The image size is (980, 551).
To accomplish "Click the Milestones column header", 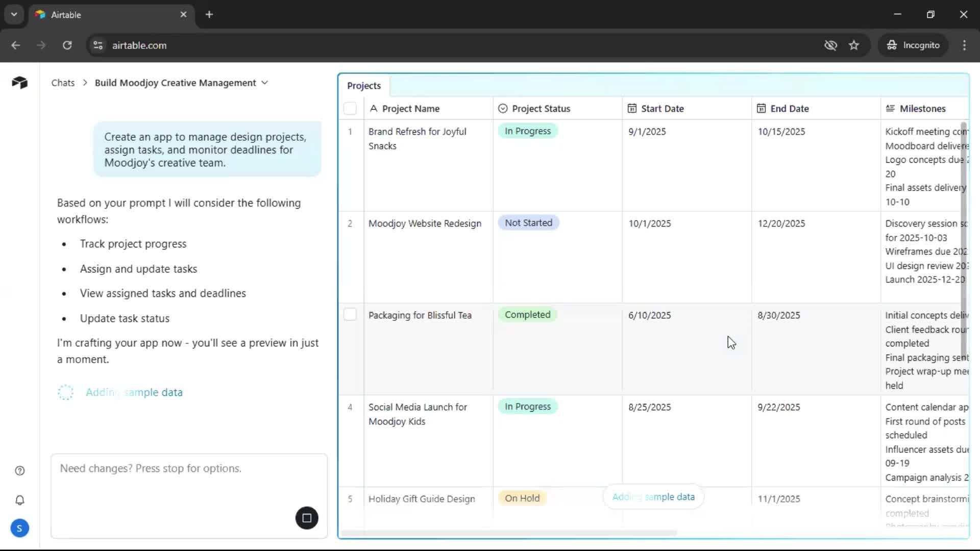I will tap(924, 109).
